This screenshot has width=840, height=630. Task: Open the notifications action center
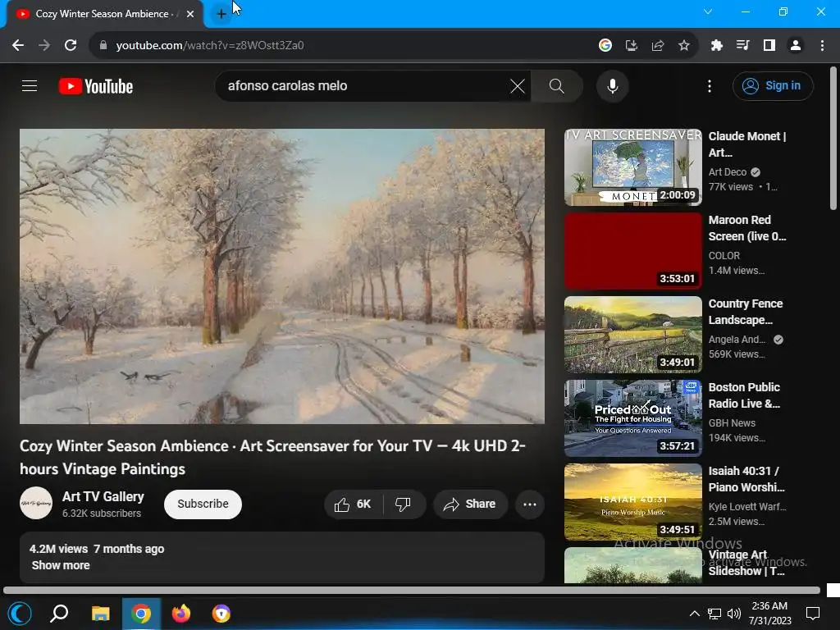(813, 614)
